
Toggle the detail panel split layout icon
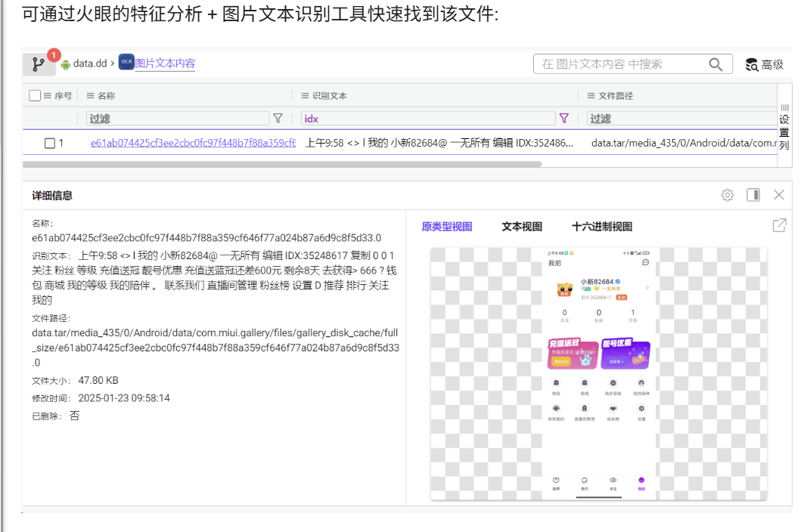[753, 195]
